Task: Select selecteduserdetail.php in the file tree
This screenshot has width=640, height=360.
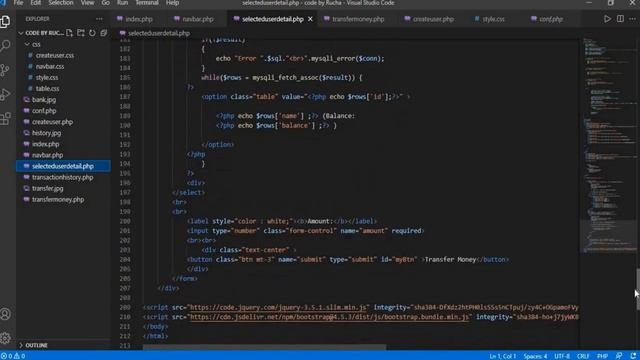Action: (63, 166)
